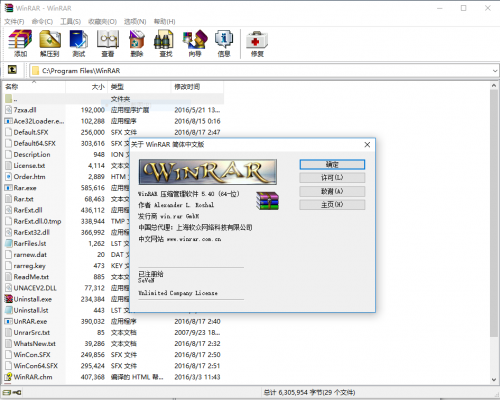
Task: Open the File (文件) menu
Action: click(14, 22)
